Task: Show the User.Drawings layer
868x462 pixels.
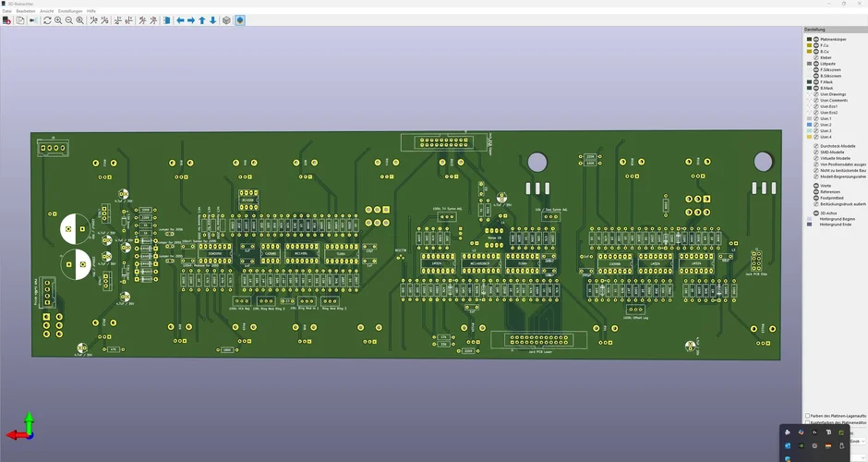Action: pos(816,94)
